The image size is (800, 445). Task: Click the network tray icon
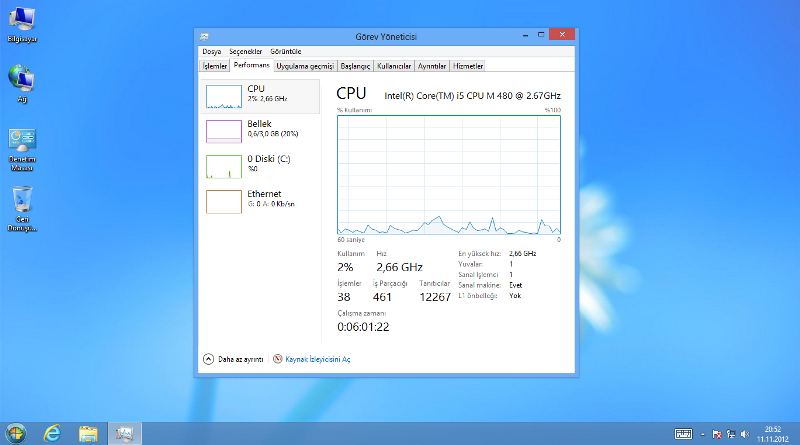click(x=731, y=434)
